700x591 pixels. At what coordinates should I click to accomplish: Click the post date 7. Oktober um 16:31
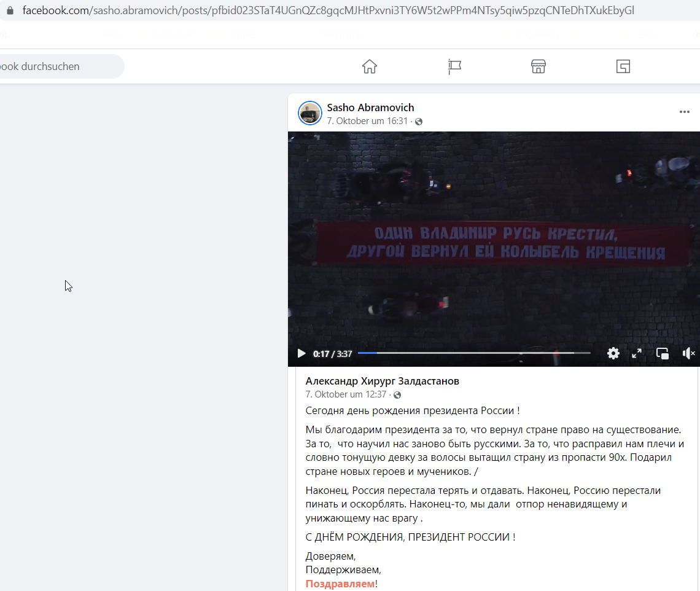(367, 121)
